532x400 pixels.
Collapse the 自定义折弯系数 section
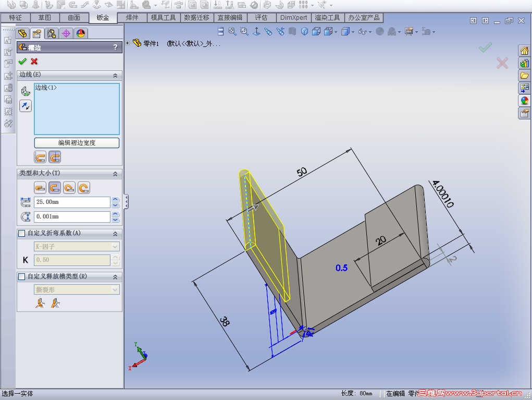(115, 234)
